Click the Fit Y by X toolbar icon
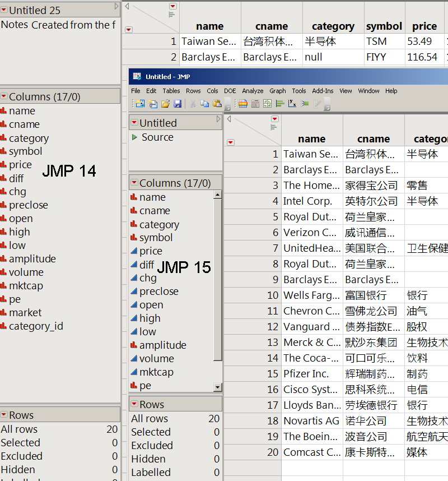The width and height of the screenshot is (448, 481). [292, 104]
